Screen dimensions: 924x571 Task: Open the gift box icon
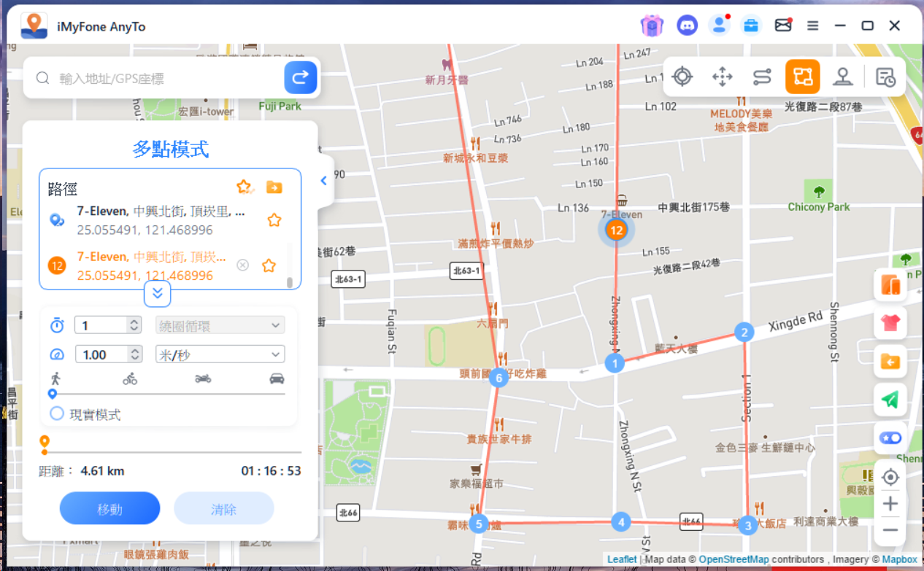[651, 26]
